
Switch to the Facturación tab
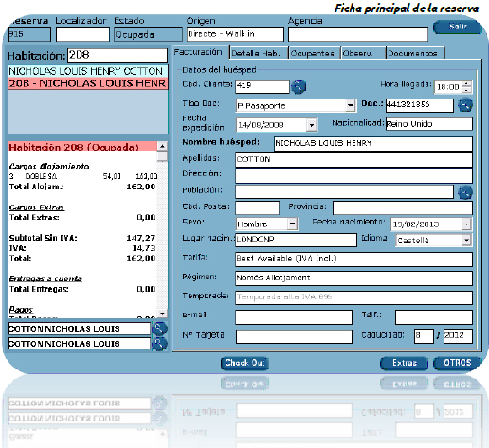click(x=202, y=52)
